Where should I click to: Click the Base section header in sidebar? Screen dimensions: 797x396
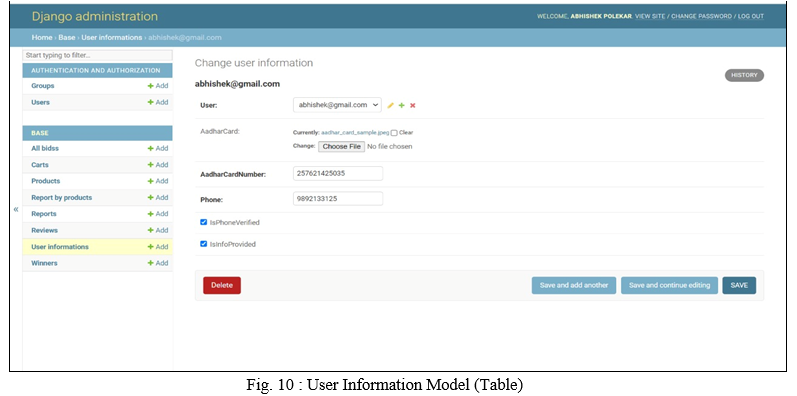(40, 133)
